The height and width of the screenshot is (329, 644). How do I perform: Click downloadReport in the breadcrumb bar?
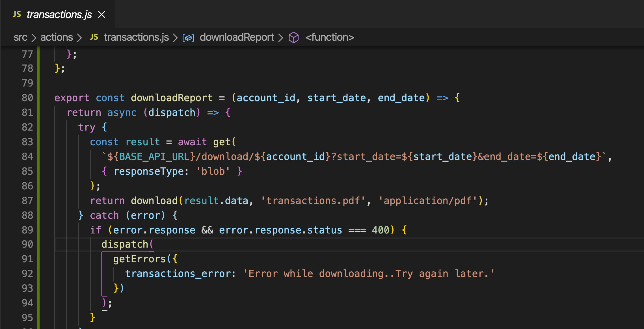pyautogui.click(x=237, y=37)
